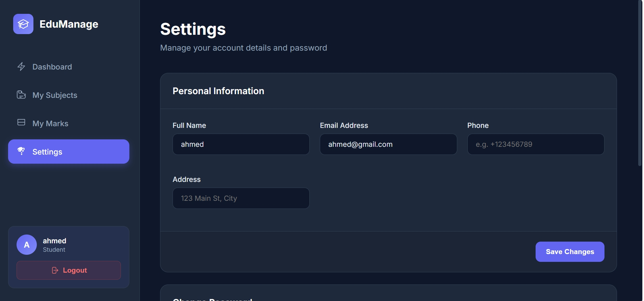Open the Dashboard menu item
644x301 pixels.
(x=52, y=67)
